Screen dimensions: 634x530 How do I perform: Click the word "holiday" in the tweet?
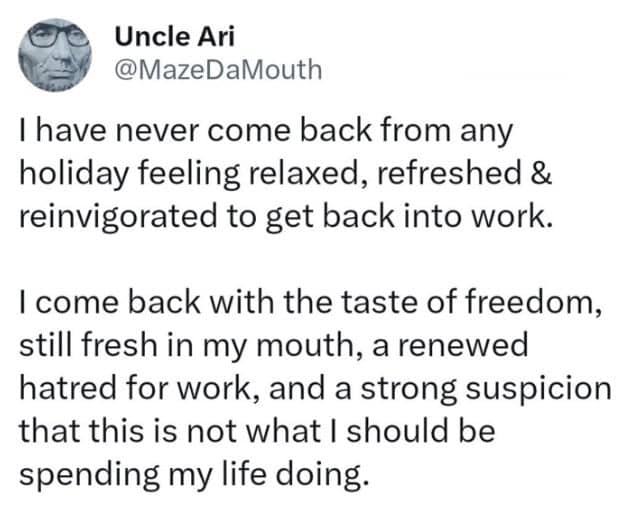[66, 175]
